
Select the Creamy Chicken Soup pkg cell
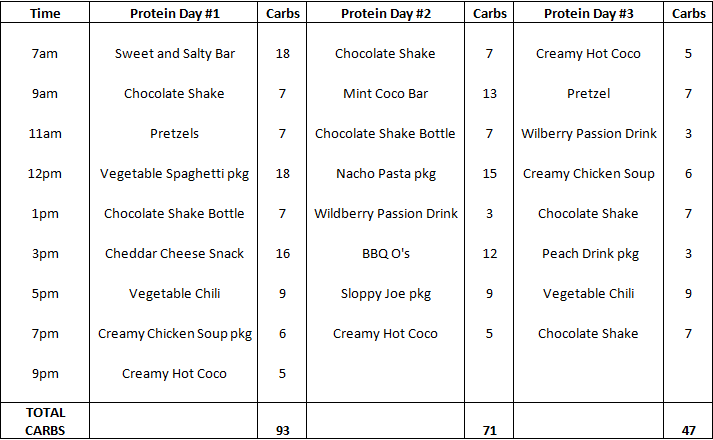coord(175,333)
